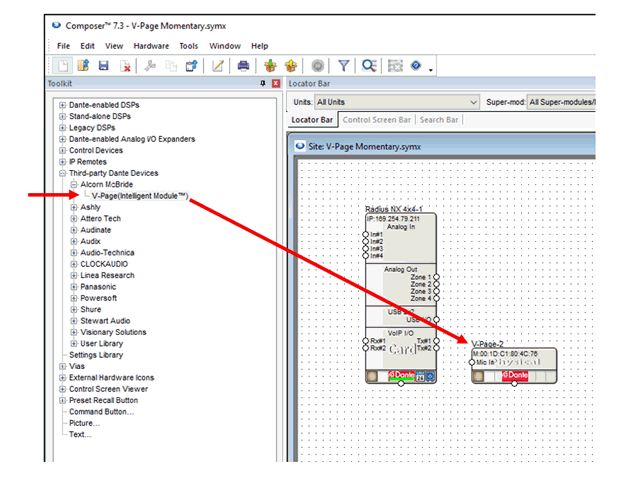Viewport: 624px width, 480px height.
Task: Click the Cut scissors icon
Action: [150, 66]
